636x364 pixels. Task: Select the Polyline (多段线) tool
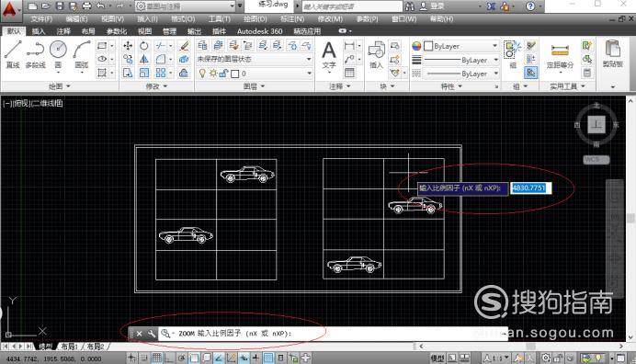pyautogui.click(x=35, y=53)
